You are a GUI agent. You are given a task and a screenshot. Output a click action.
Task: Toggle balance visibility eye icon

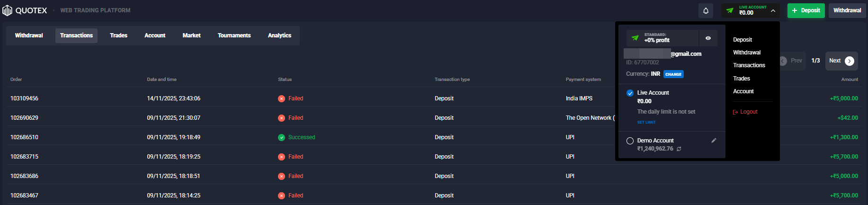[708, 38]
